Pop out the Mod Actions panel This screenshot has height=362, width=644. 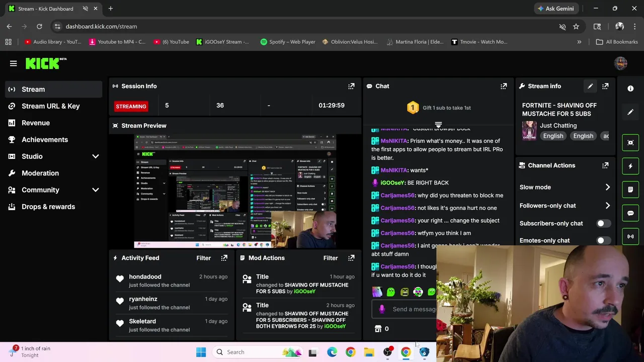click(351, 258)
